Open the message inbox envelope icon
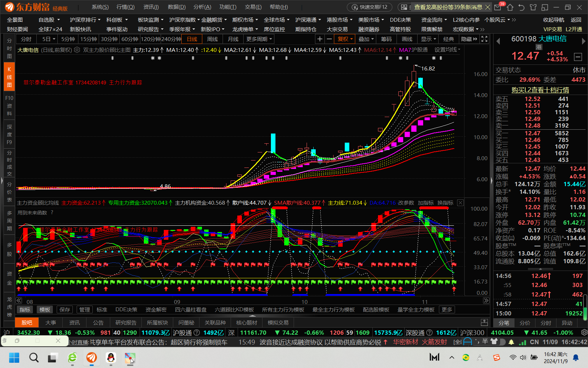 pyautogui.click(x=497, y=7)
